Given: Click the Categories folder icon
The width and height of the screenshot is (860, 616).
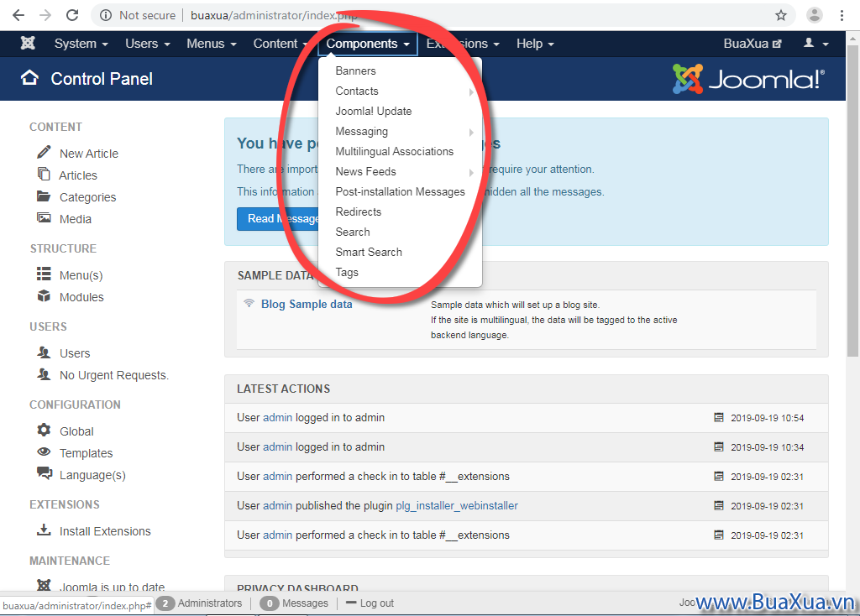Looking at the screenshot, I should point(44,196).
